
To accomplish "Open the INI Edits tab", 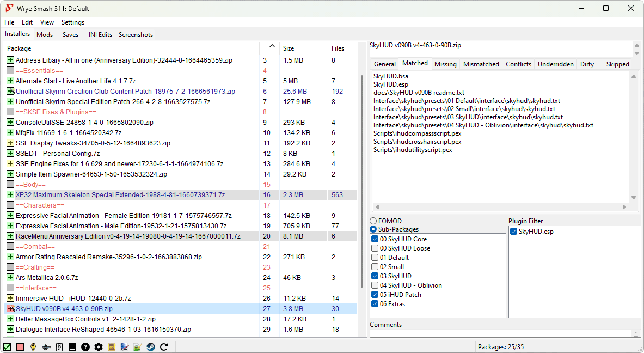I will 100,35.
